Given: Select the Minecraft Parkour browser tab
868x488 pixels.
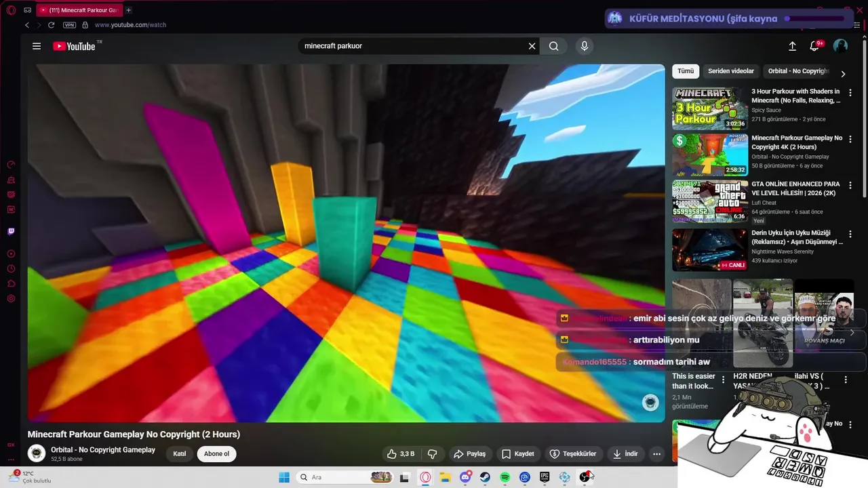Looking at the screenshot, I should point(79,10).
